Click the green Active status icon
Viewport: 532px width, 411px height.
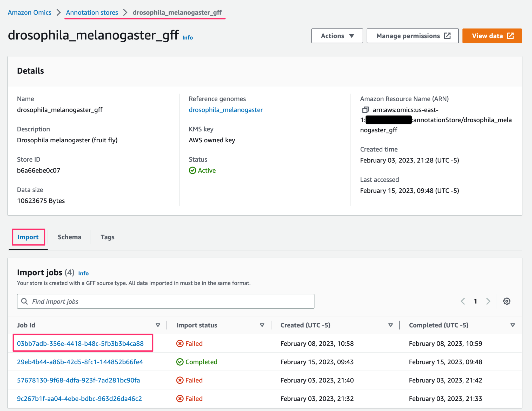click(192, 170)
